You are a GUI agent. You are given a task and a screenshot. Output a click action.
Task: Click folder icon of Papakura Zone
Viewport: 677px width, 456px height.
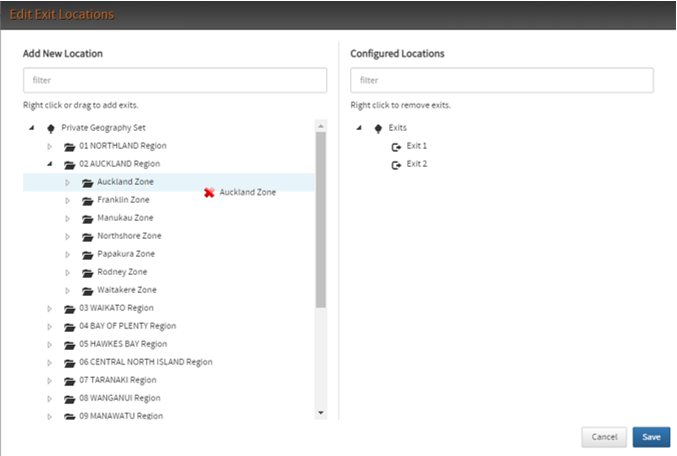pyautogui.click(x=87, y=255)
